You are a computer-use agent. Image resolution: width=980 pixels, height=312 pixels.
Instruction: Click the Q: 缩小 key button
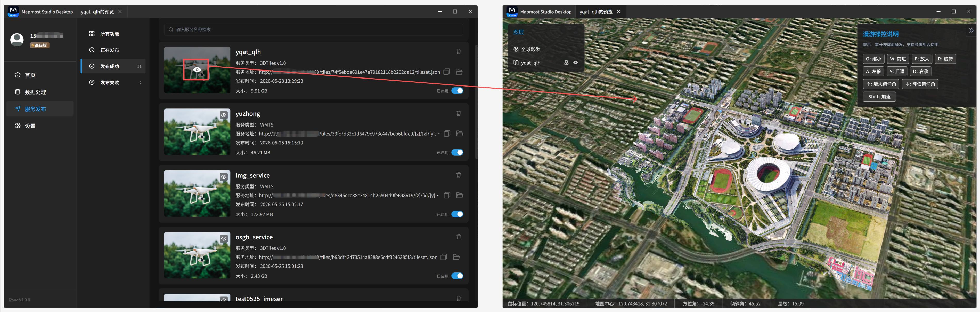[x=873, y=59]
